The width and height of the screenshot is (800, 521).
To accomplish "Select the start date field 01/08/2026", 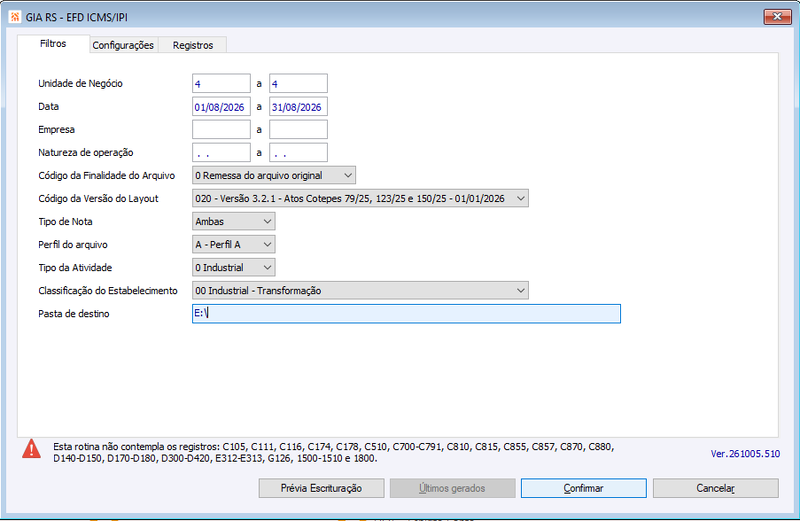I will pos(221,107).
